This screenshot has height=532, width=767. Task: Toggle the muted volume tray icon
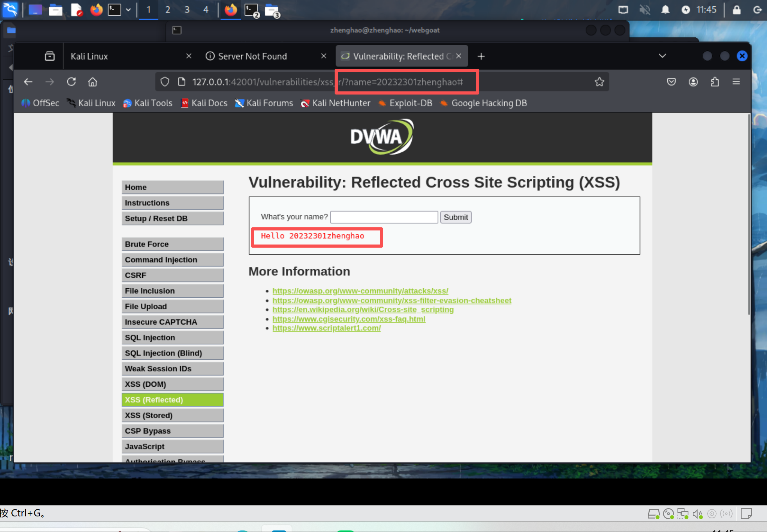tap(644, 9)
